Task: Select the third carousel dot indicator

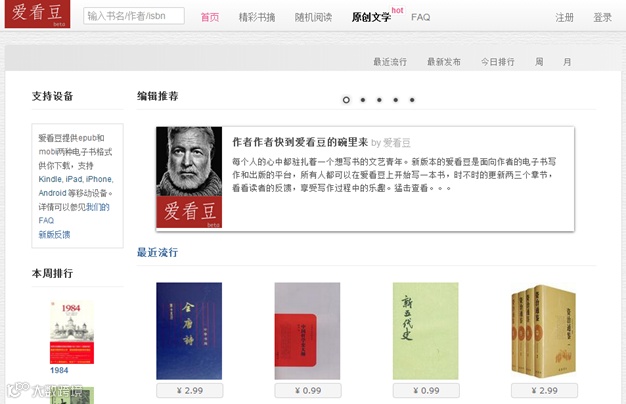Action: click(379, 100)
